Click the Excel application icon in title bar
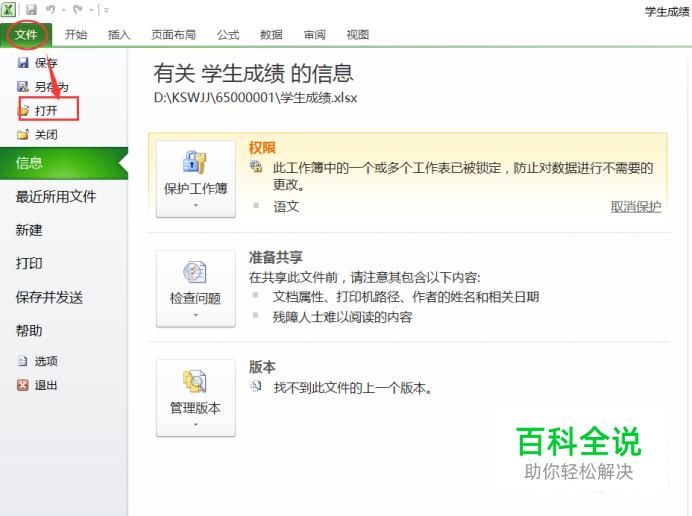The height and width of the screenshot is (516, 692). click(8, 9)
